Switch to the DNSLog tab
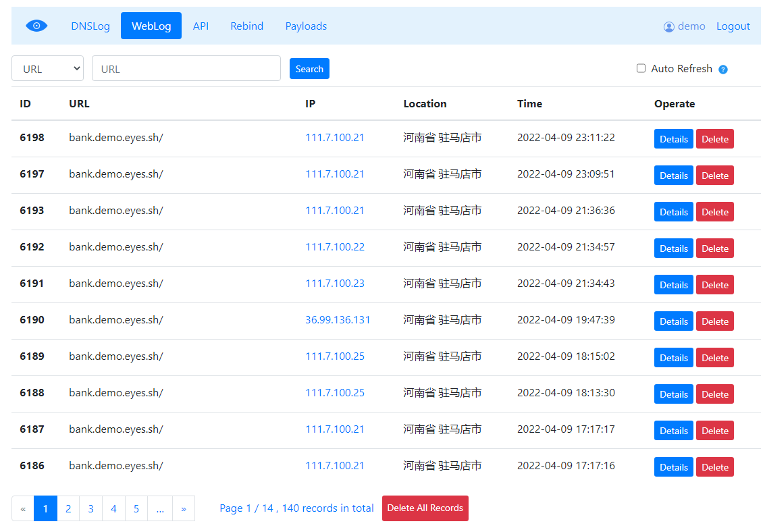The width and height of the screenshot is (765, 532). (90, 26)
